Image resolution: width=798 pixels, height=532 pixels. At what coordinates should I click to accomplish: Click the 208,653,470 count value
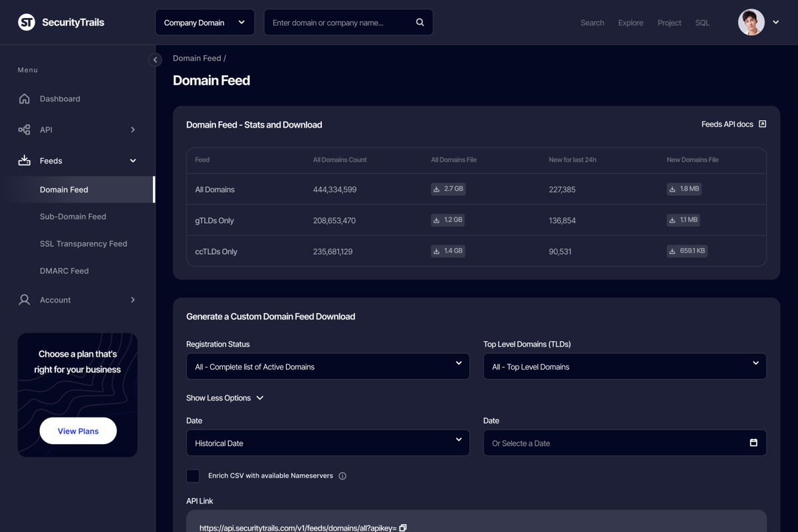click(x=334, y=220)
